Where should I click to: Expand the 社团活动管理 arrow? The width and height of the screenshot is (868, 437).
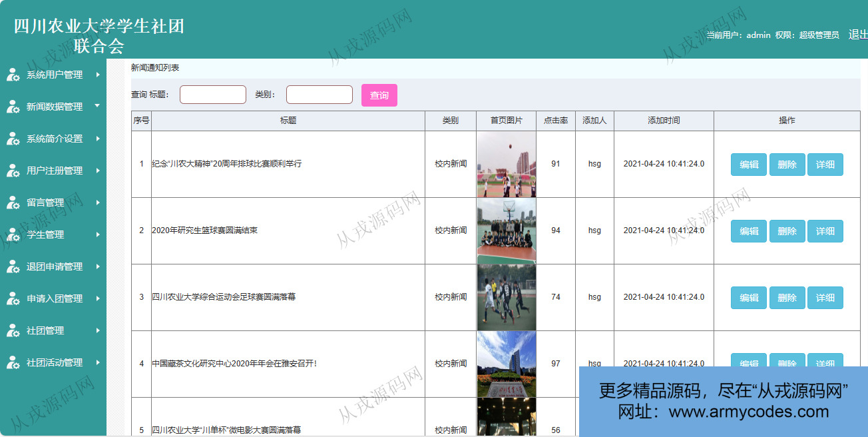98,362
